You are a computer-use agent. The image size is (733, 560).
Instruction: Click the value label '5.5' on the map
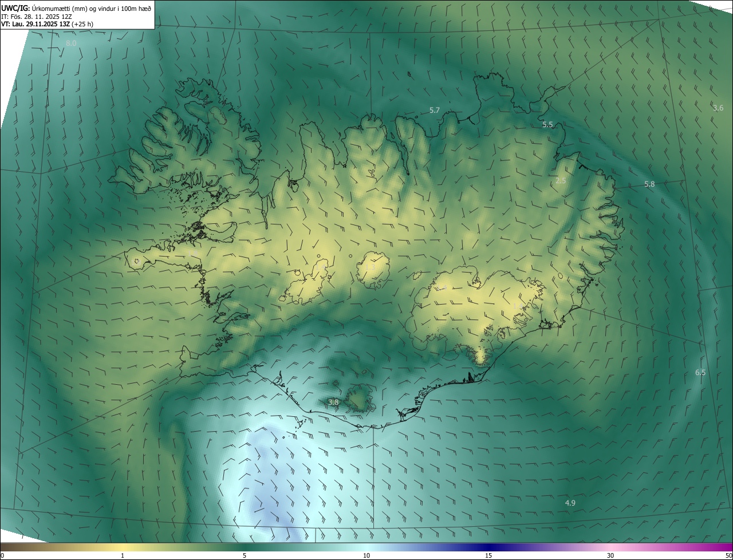[547, 124]
